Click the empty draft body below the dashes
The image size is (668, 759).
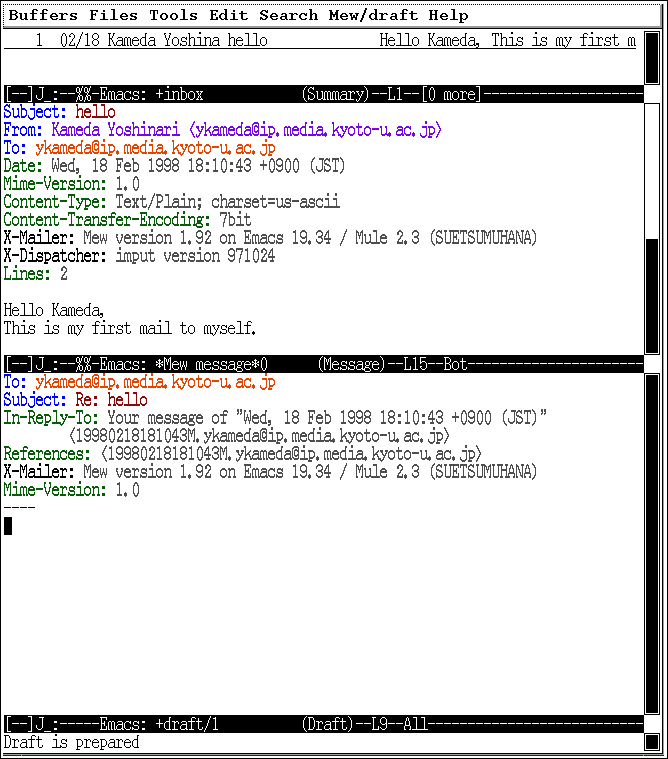pyautogui.click(x=300, y=600)
